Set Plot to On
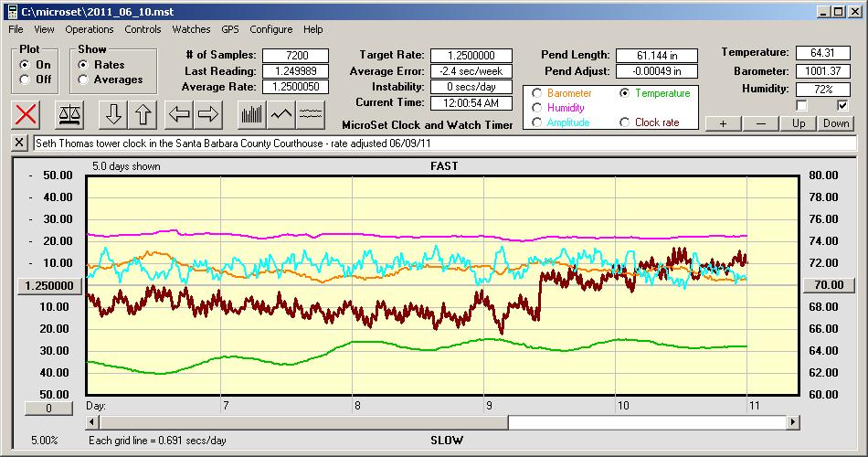Screen dimensions: 868x457 (x=24, y=65)
